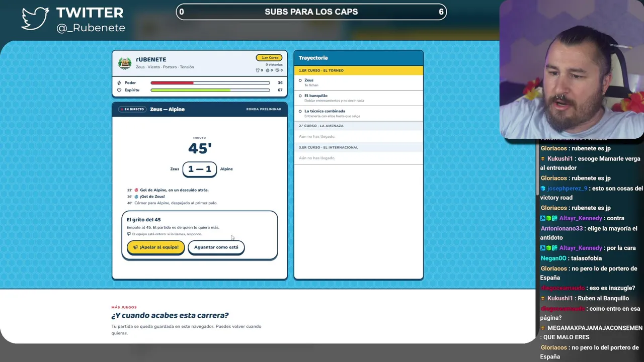Click the 45' minute counter

pos(200,148)
